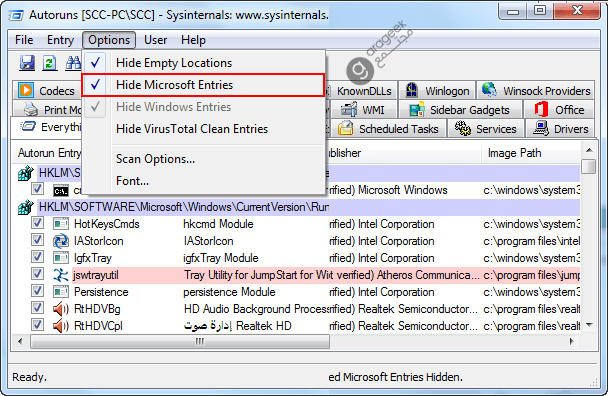Click the Refresh toolbar icon

(50, 63)
